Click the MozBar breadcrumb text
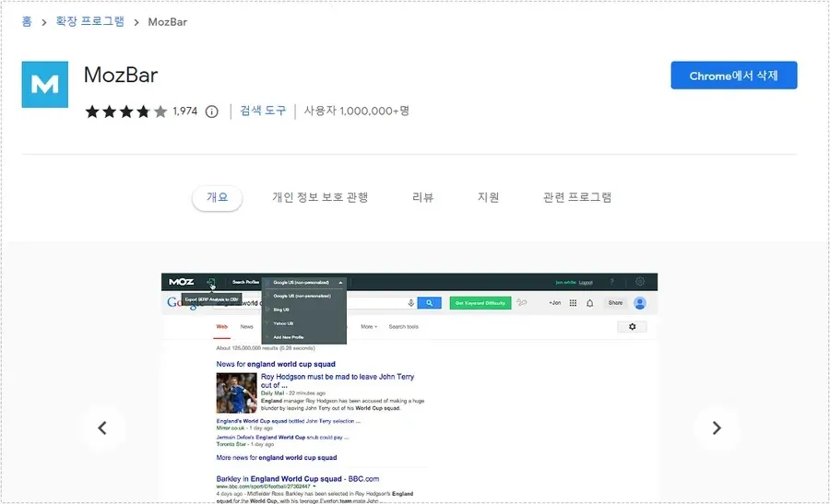Viewport: 830px width, 504px height. 167,22
